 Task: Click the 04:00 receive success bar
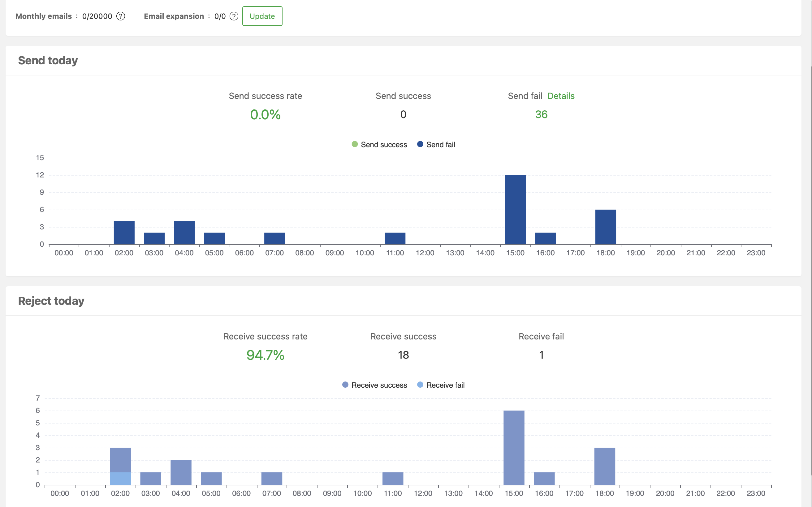tap(181, 472)
